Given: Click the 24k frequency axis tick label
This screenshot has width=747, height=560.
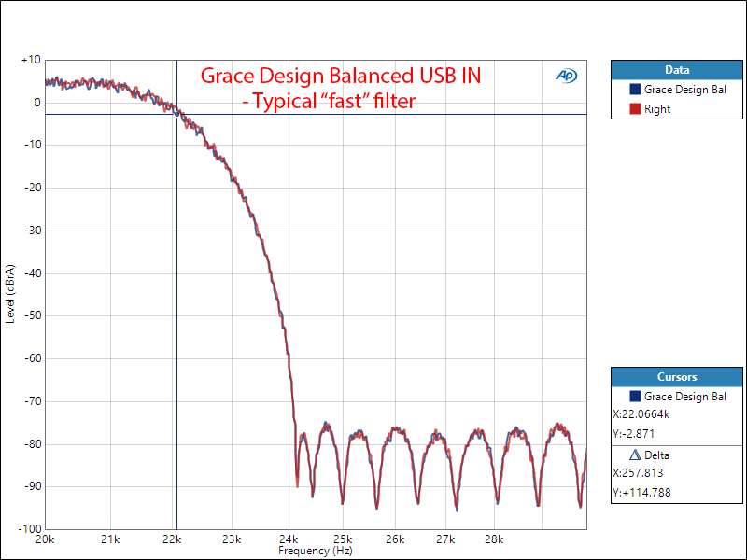Looking at the screenshot, I should 289,539.
